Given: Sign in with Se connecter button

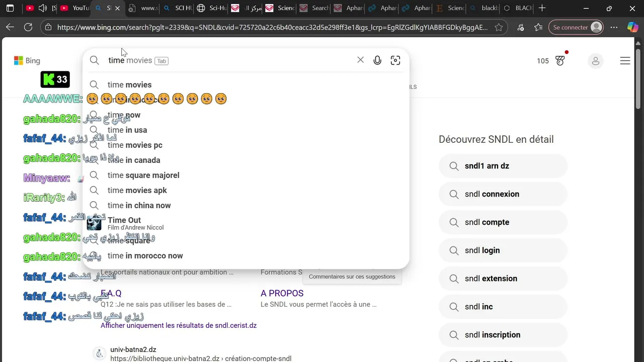Looking at the screenshot, I should tap(576, 27).
